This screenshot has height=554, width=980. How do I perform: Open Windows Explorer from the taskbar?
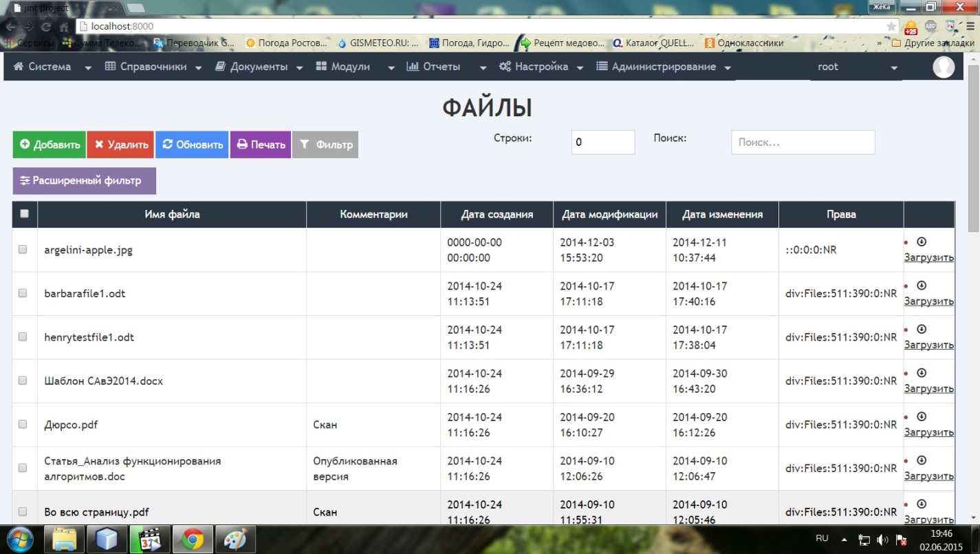pos(64,539)
